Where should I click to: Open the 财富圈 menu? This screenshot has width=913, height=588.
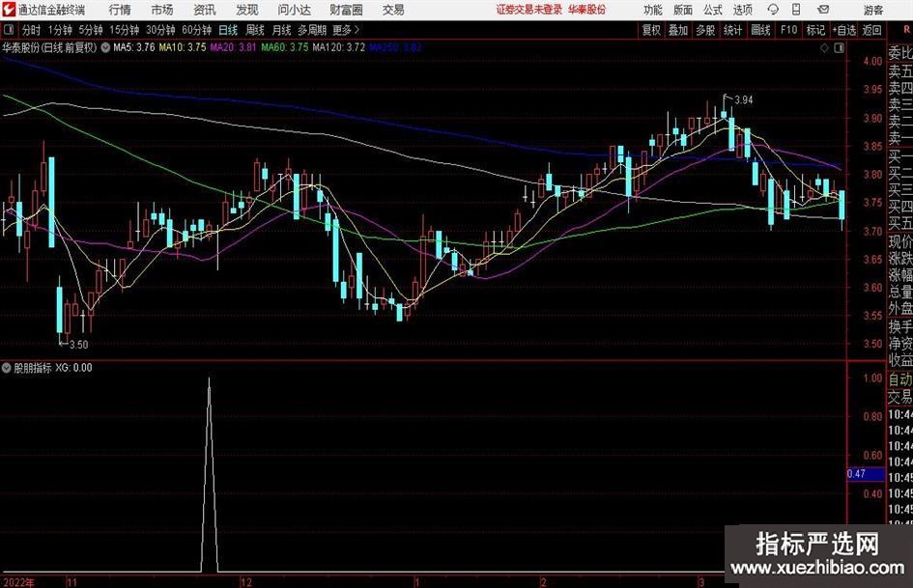346,10
